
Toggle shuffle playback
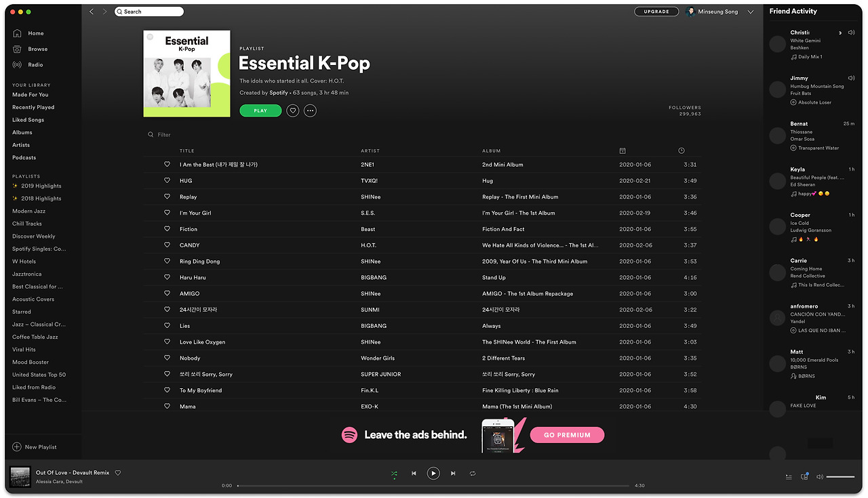(394, 474)
